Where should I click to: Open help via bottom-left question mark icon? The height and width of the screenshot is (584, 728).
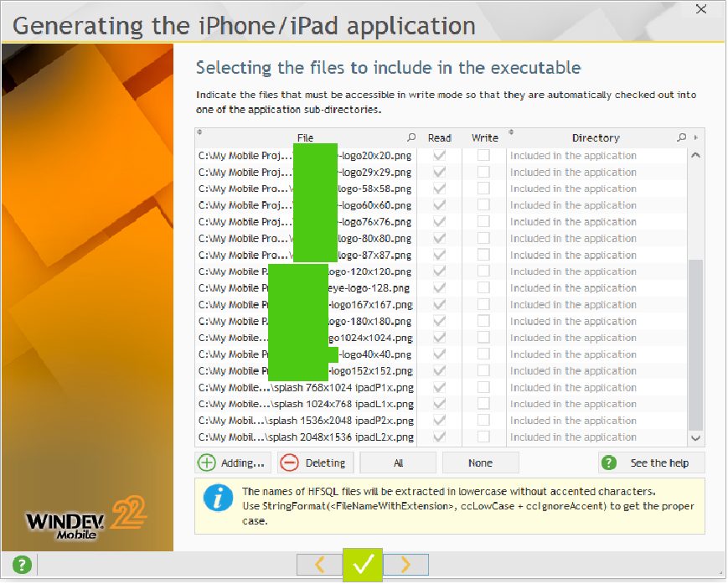point(22,566)
